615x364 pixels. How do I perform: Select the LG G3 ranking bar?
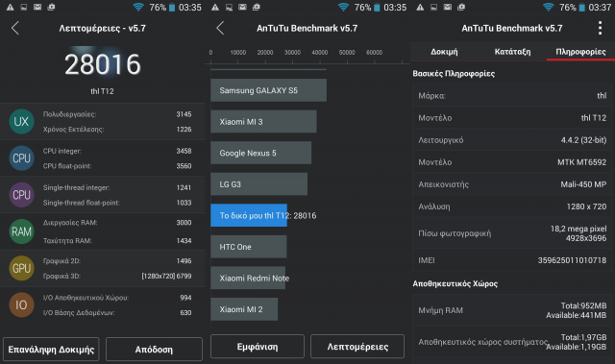point(258,184)
